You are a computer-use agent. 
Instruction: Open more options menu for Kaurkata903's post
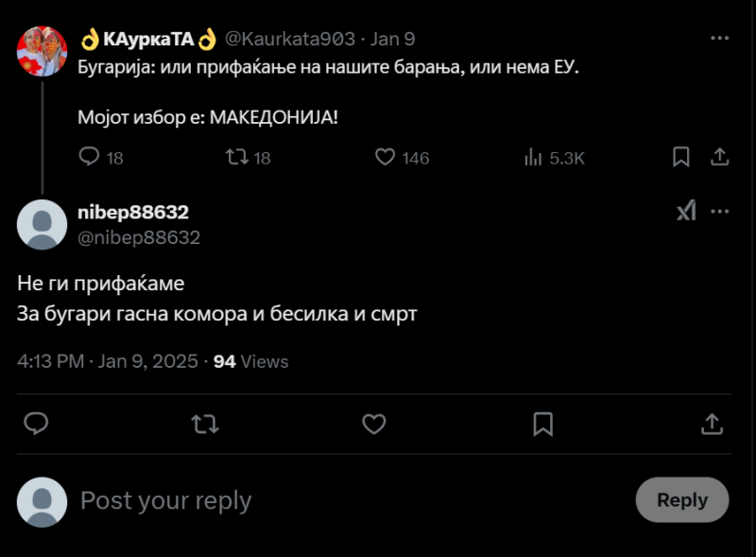click(720, 39)
